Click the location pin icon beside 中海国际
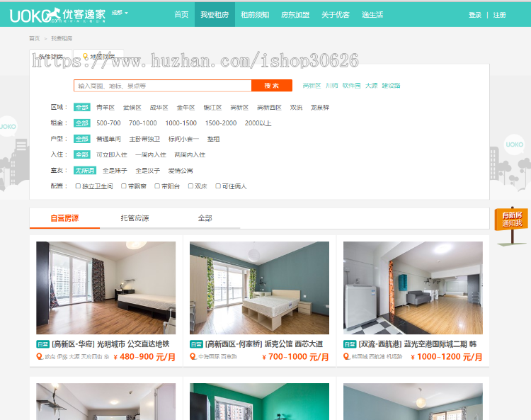Viewport: 531px width, 420px height. (x=193, y=357)
